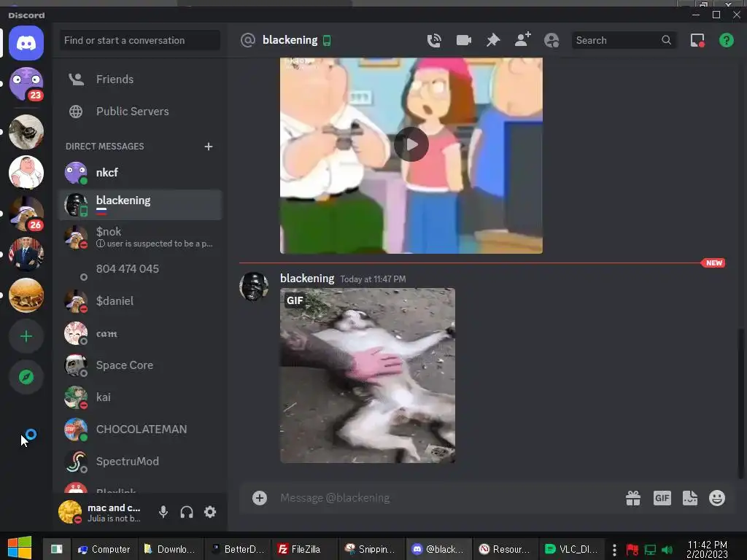The image size is (747, 560).
Task: Toggle headphones deafen
Action: [x=187, y=512]
